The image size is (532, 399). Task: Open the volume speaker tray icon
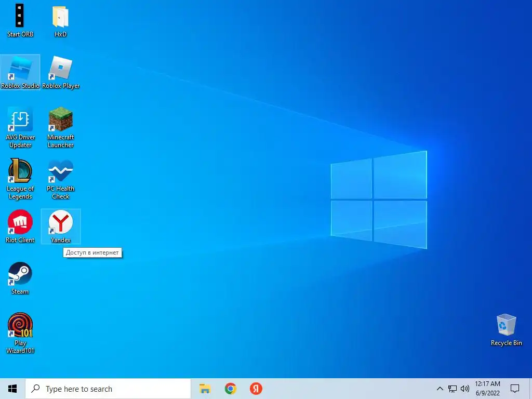pos(465,389)
